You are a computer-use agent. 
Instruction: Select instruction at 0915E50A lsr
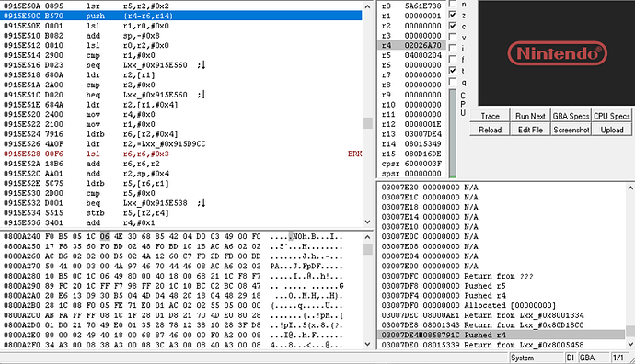pos(181,6)
